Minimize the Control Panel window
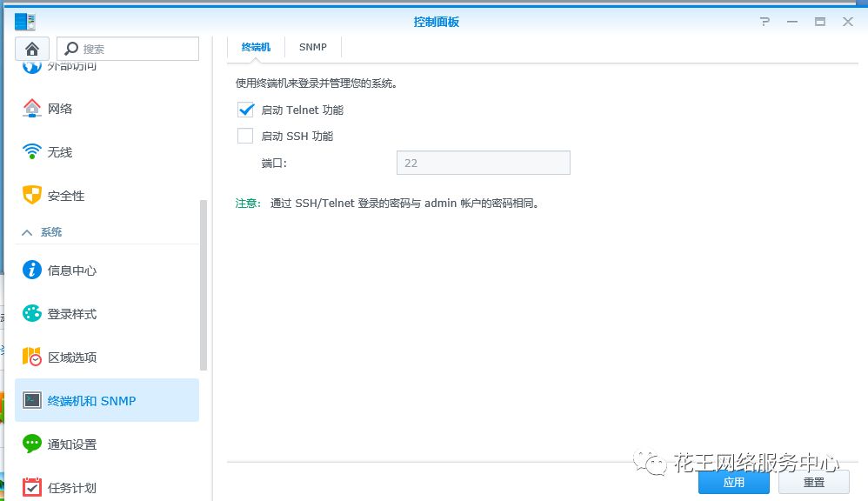The height and width of the screenshot is (501, 868). (792, 22)
